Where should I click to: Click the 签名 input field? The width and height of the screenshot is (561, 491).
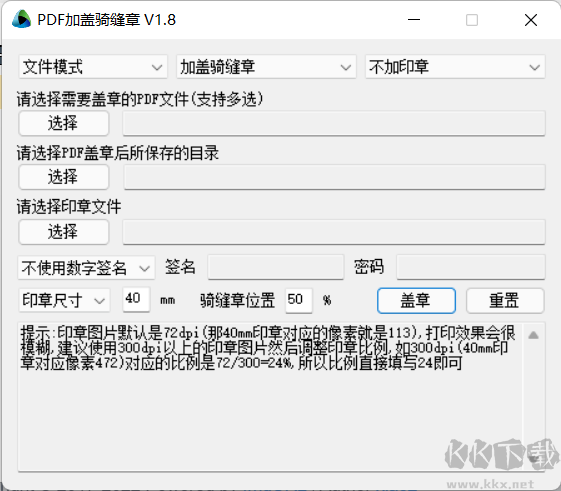tap(276, 267)
